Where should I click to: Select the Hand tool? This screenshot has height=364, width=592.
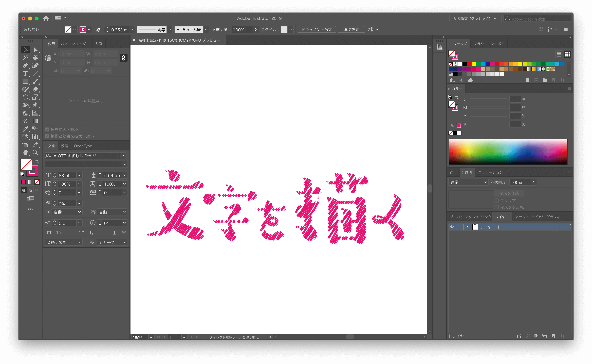(25, 153)
